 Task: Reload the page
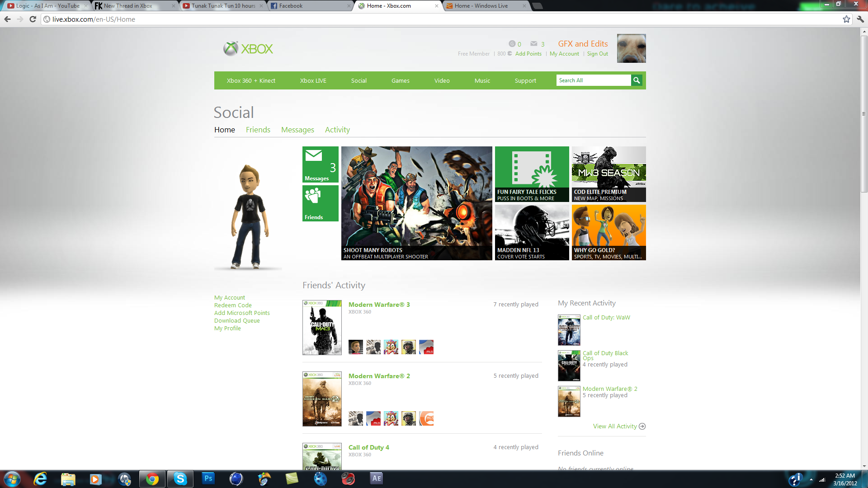33,19
